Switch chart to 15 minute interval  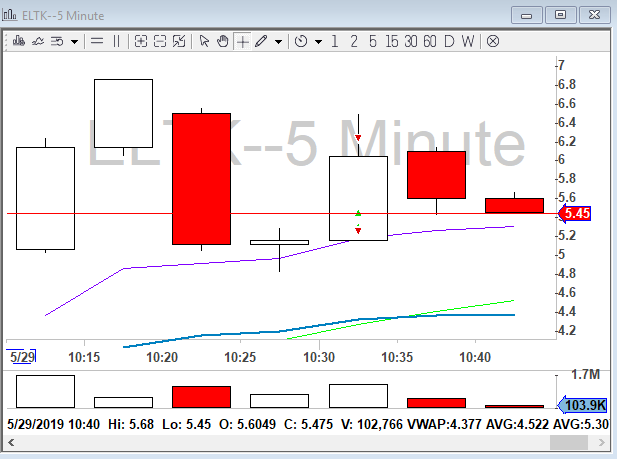(392, 41)
